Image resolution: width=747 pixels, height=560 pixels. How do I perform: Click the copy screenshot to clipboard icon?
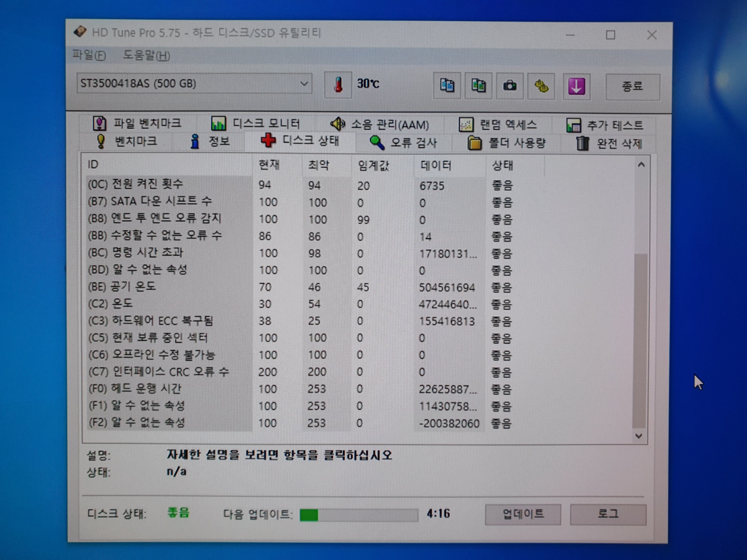(478, 85)
